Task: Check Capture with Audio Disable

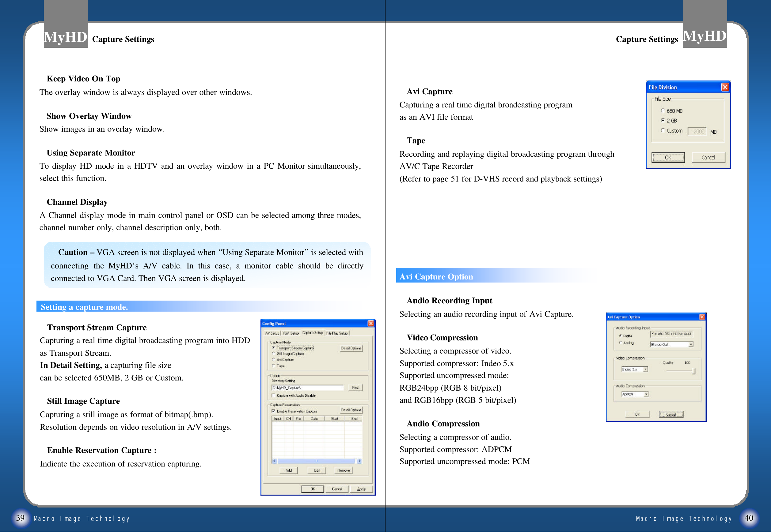Action: coord(274,396)
